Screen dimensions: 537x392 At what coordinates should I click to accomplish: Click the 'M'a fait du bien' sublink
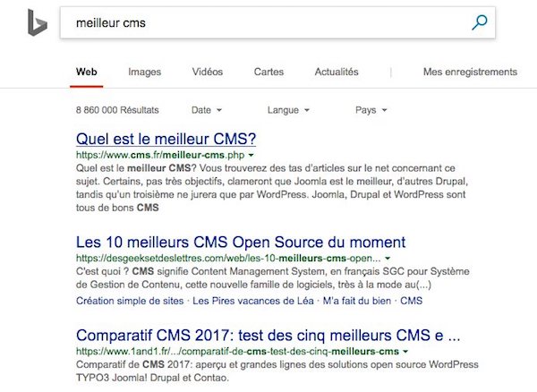[349, 301]
